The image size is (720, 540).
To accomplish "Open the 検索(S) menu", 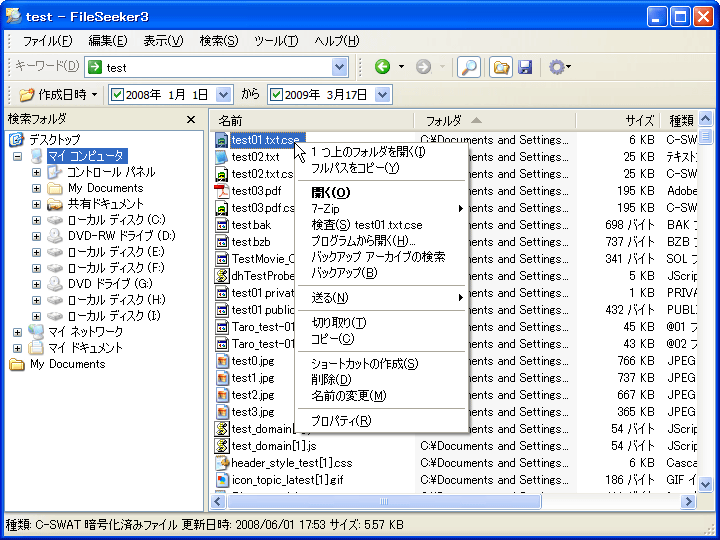I will [x=219, y=41].
